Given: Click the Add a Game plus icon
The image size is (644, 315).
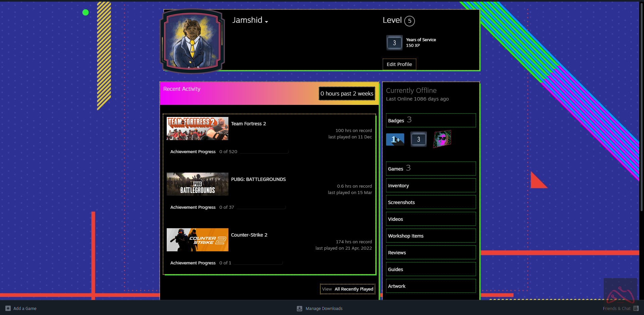Looking at the screenshot, I should 8,308.
